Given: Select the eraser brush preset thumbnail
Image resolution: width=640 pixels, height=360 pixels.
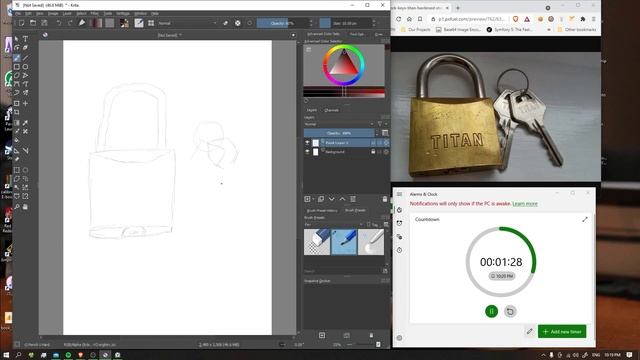Looking at the screenshot, I should tap(317, 242).
